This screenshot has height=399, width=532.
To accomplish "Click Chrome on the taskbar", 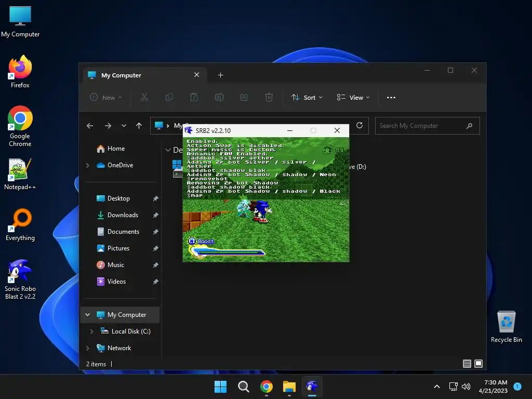I will 267,387.
